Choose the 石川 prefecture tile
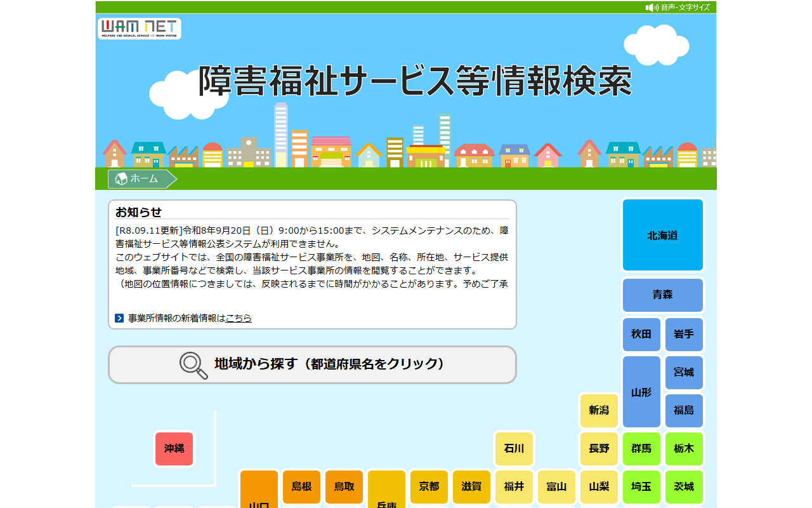This screenshot has height=508, width=812. click(x=514, y=448)
